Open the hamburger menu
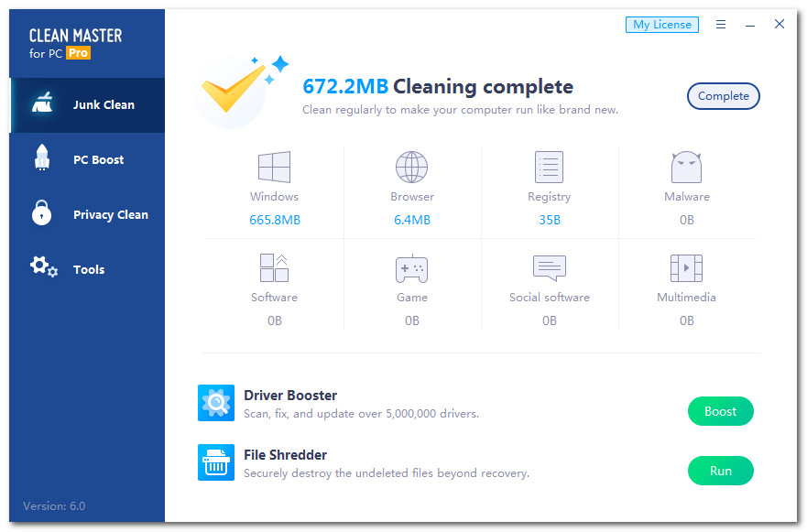The width and height of the screenshot is (807, 532). (721, 24)
